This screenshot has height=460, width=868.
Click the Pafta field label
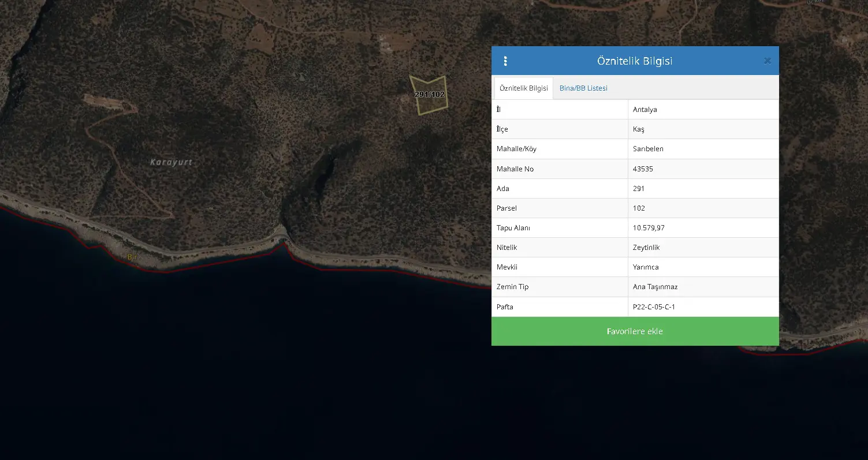[505, 307]
